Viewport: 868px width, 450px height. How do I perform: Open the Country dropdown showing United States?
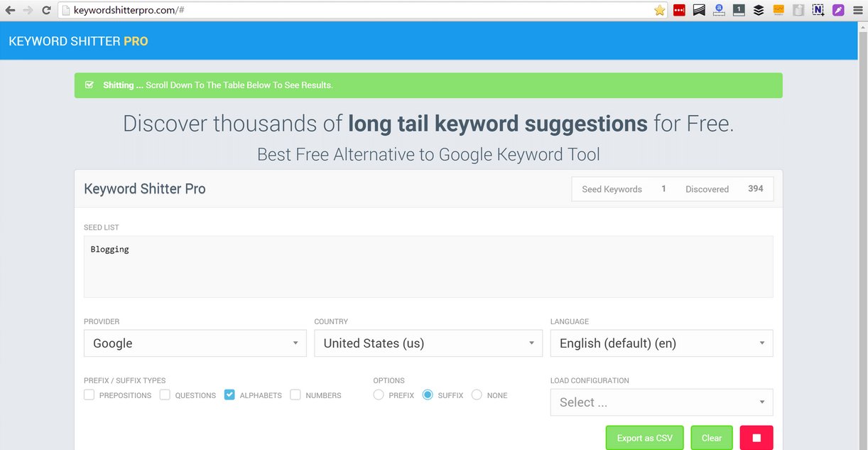(428, 343)
